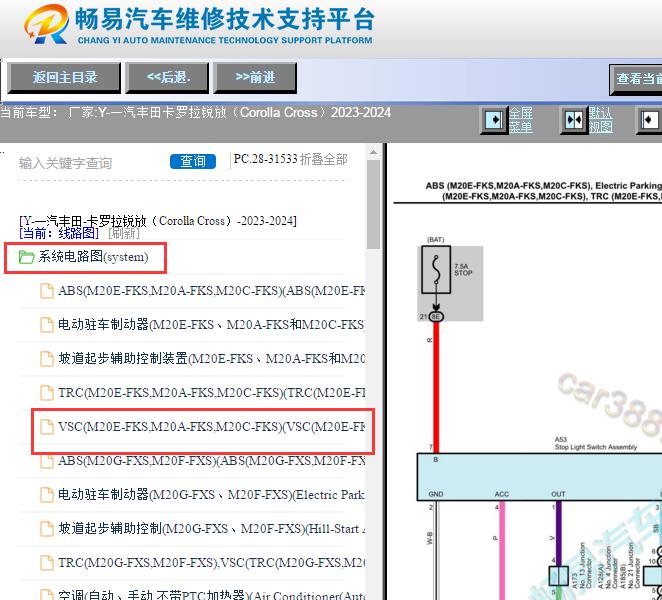
Task: Click 折叠全部 to collapse all
Action: coord(324,160)
